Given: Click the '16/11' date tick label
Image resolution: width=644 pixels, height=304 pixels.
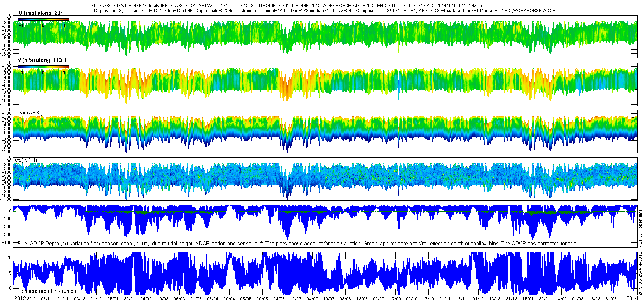Looking at the screenshot, I should pos(461,299).
